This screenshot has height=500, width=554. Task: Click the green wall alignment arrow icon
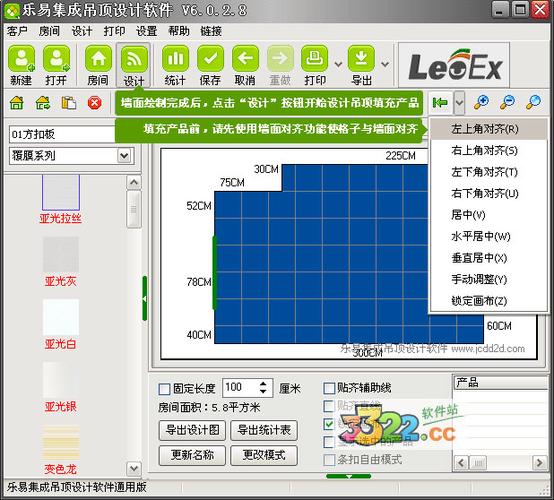pos(440,103)
